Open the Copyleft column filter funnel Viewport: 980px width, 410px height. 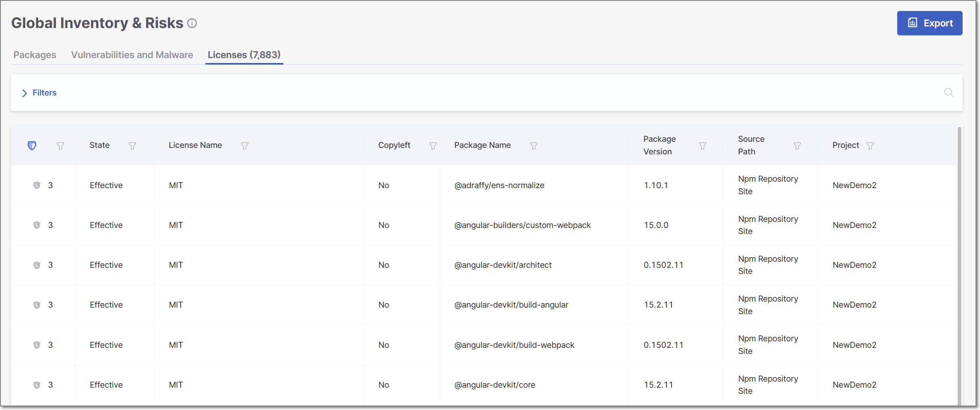click(x=433, y=146)
